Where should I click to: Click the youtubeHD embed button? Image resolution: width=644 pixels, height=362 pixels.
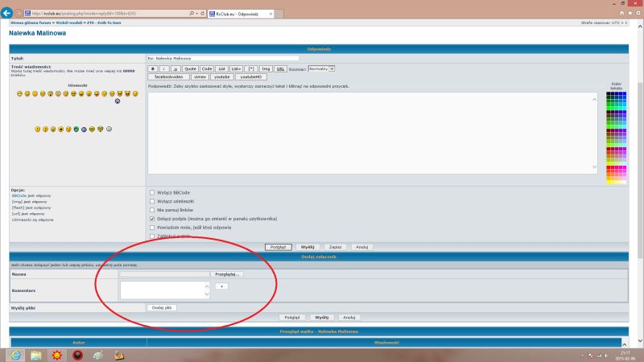[251, 76]
